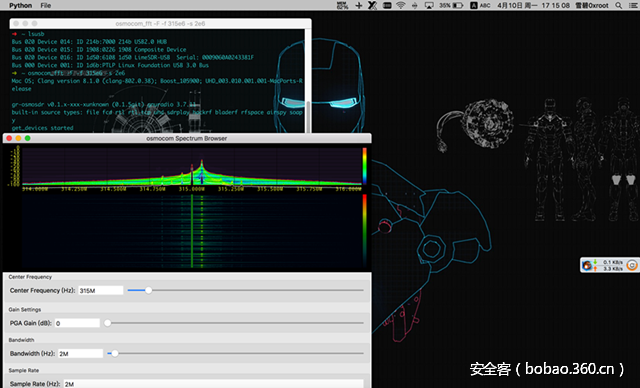Open the Python application menu
640x388 pixels.
click(20, 5)
